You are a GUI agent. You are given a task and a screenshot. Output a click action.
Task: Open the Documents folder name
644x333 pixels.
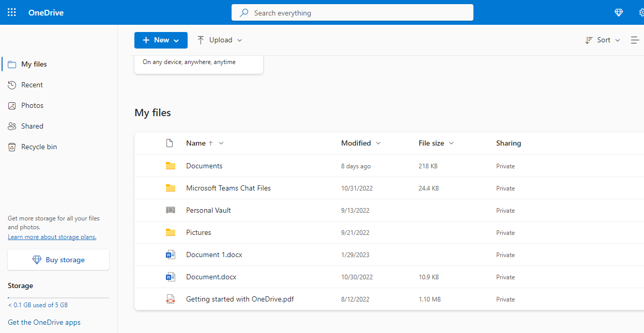tap(204, 166)
